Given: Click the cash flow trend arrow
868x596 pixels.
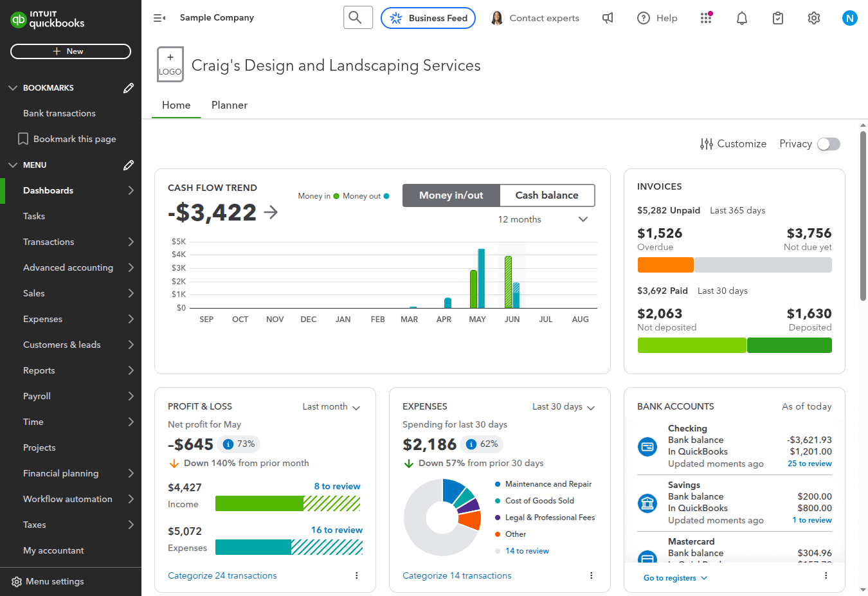Looking at the screenshot, I should (271, 212).
